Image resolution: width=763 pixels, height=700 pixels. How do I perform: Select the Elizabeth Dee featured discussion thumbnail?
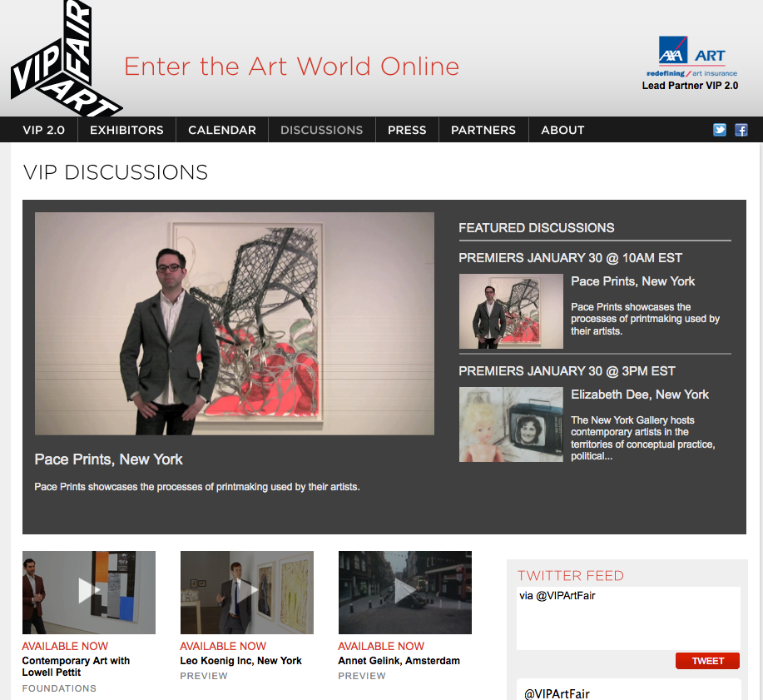pos(511,424)
